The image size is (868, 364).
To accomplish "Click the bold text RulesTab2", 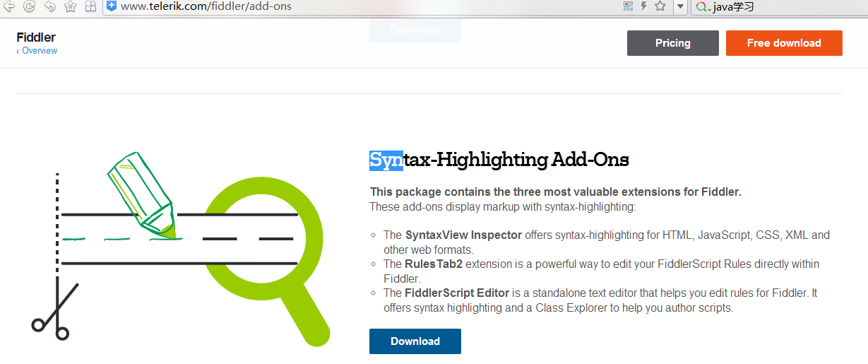I will click(433, 264).
